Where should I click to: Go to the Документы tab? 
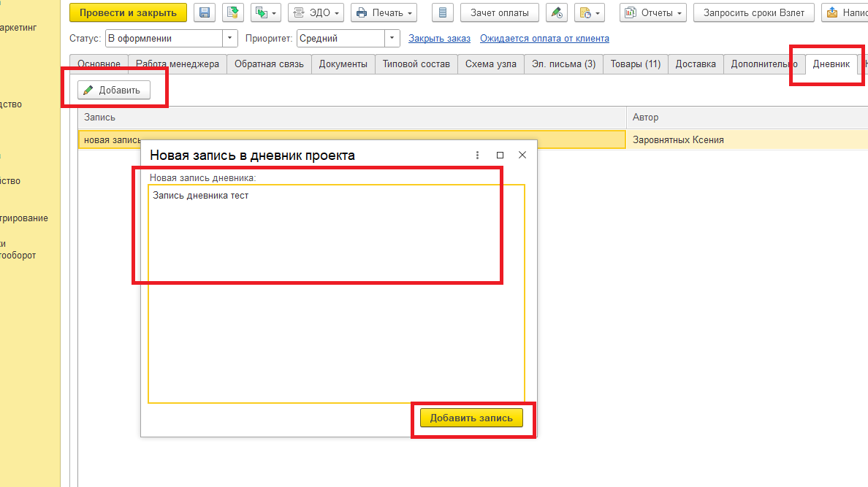tap(343, 64)
